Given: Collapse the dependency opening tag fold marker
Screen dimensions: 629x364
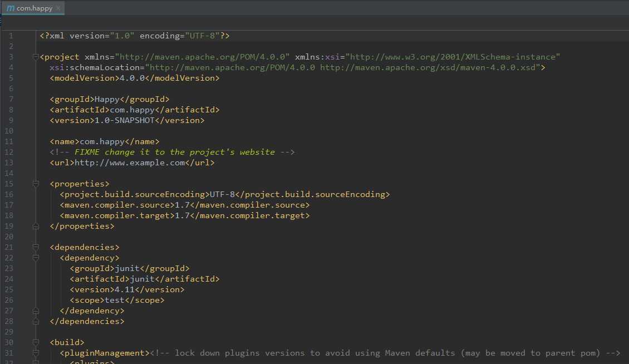Looking at the screenshot, I should (36, 258).
